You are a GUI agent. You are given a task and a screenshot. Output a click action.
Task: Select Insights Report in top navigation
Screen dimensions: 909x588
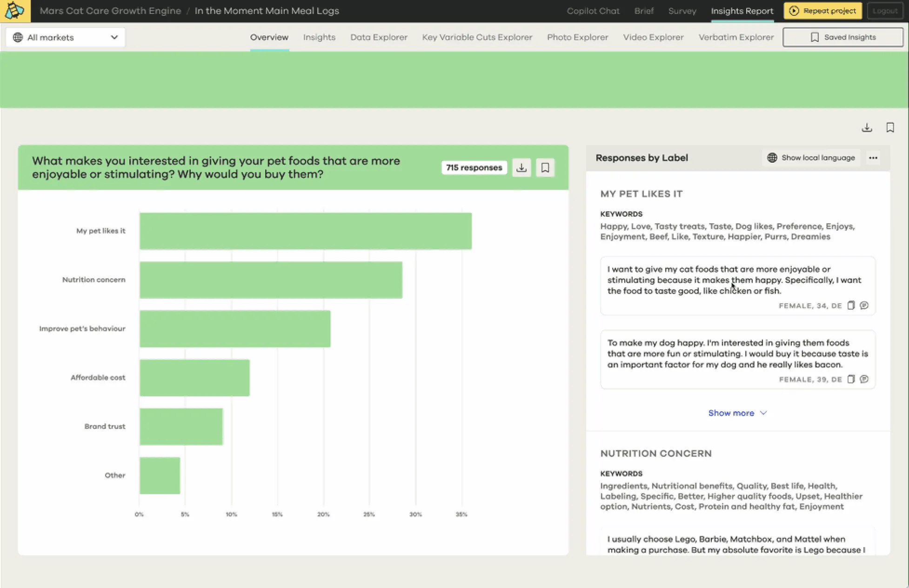742,11
